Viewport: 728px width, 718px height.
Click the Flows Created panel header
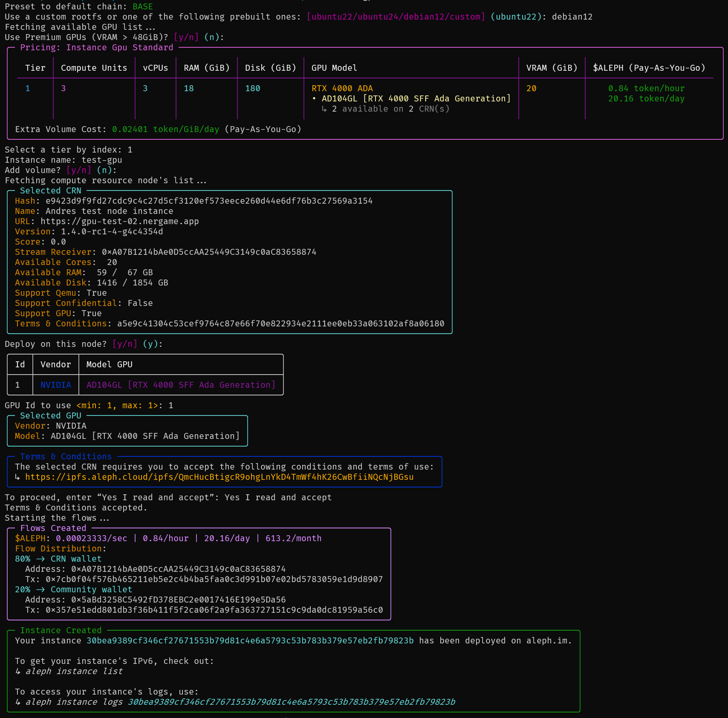53,528
